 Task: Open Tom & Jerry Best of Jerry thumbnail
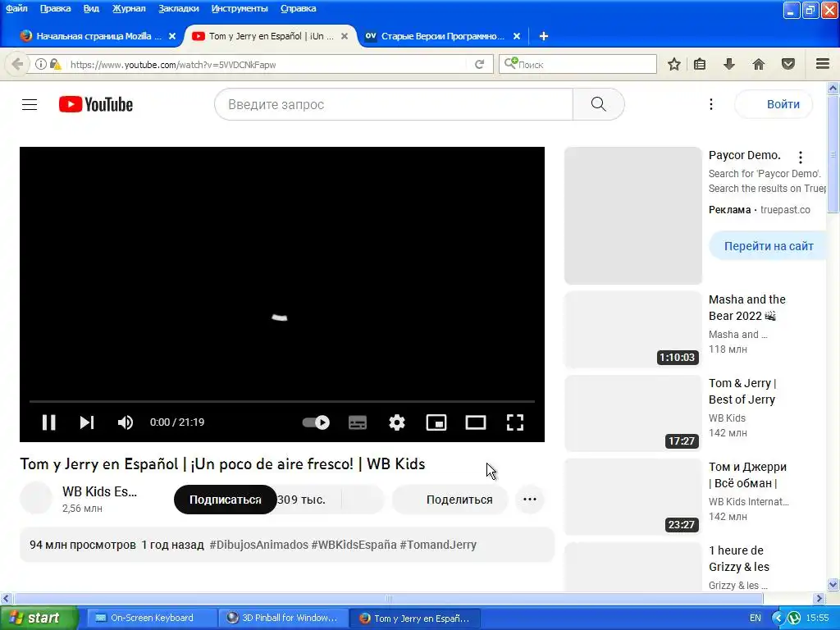pyautogui.click(x=632, y=413)
